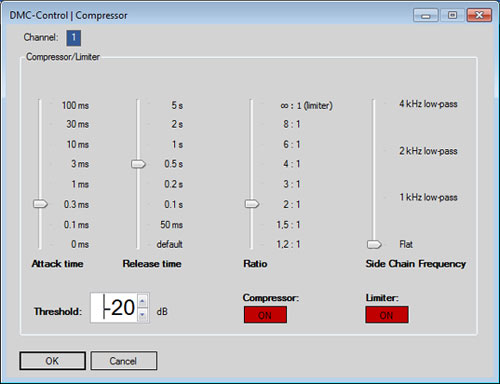The width and height of the screenshot is (500, 384).
Task: Increase Threshold with up arrow
Action: (x=142, y=301)
